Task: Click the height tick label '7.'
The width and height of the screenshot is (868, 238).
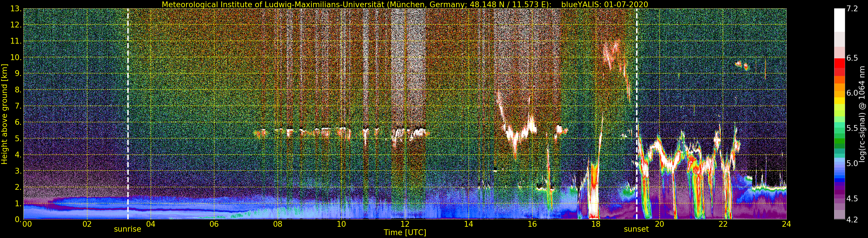Action: tap(18, 106)
